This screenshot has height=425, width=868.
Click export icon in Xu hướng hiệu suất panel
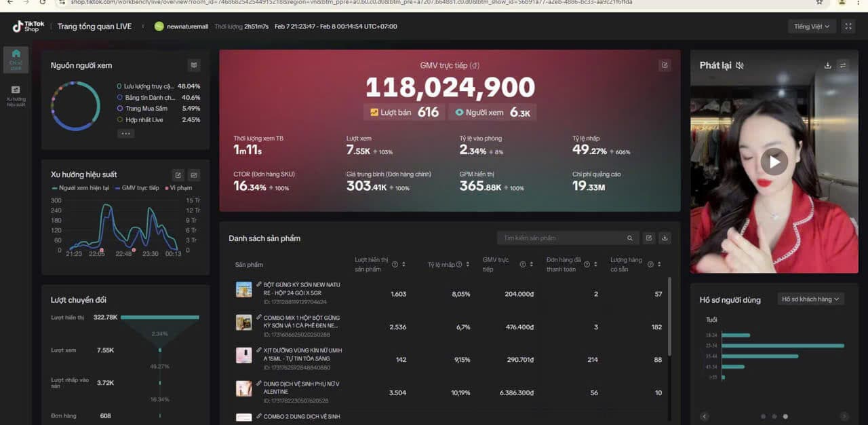(178, 174)
